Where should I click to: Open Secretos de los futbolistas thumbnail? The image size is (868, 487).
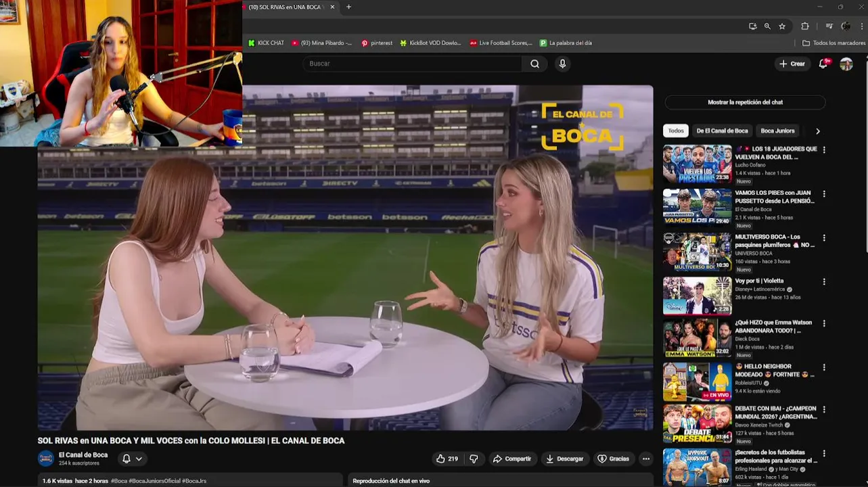pos(697,467)
